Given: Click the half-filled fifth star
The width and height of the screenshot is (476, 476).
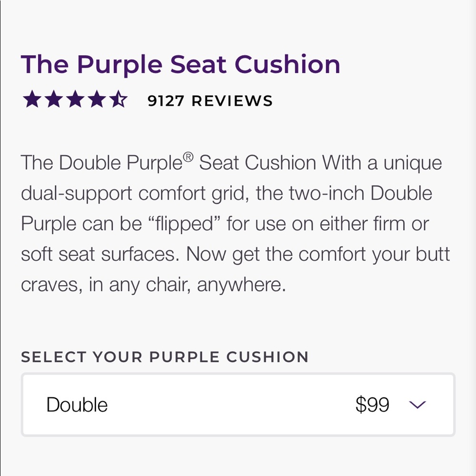Looking at the screenshot, I should click(x=119, y=100).
